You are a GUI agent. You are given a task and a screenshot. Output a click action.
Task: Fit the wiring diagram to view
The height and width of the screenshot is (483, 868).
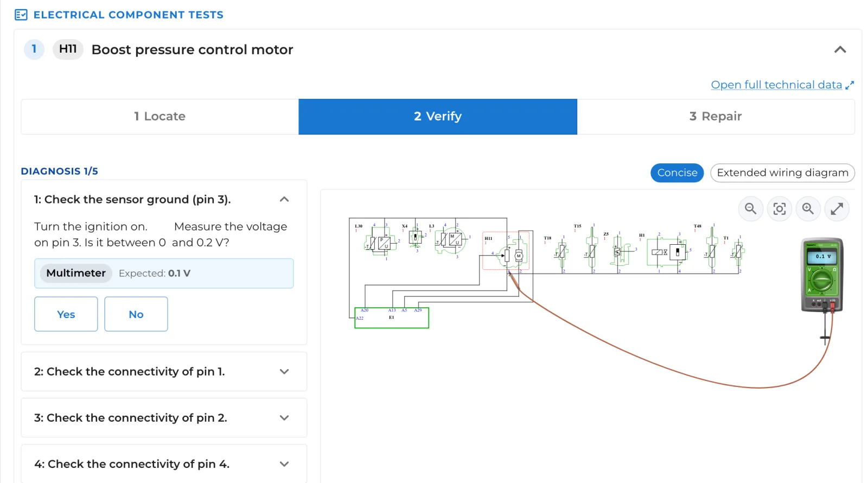[780, 209]
